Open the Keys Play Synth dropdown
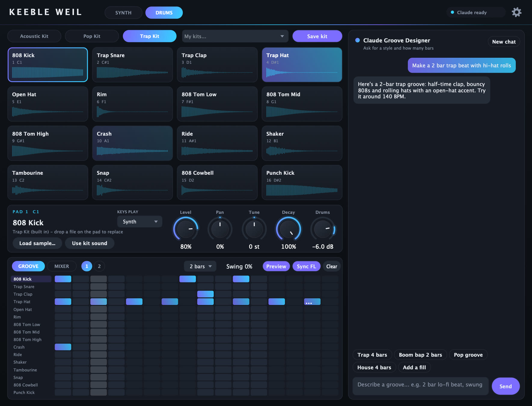The width and height of the screenshot is (532, 406). pyautogui.click(x=140, y=222)
